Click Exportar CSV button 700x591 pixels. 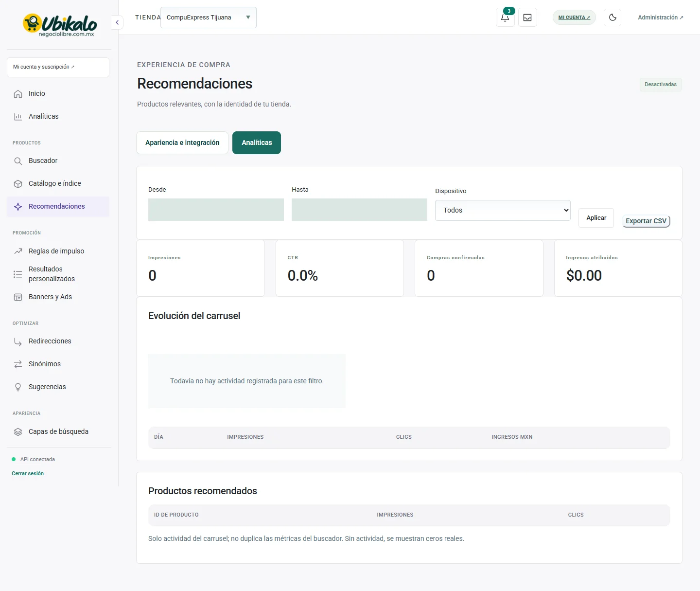646,221
